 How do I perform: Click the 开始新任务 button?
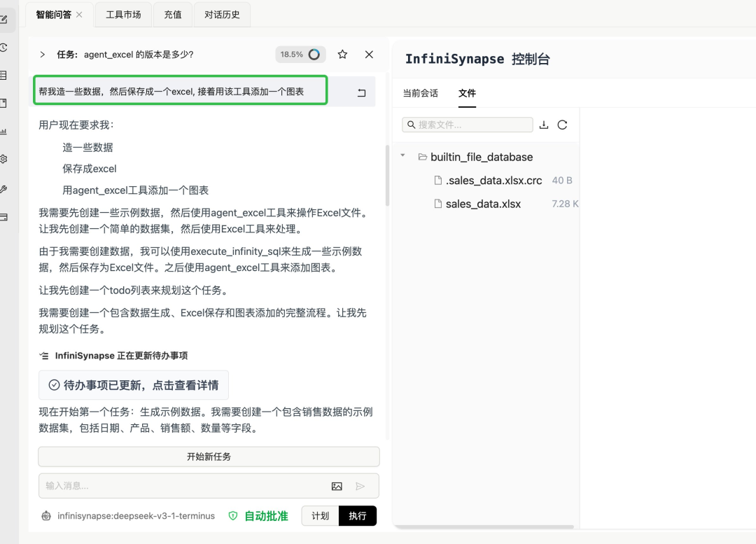(x=209, y=456)
